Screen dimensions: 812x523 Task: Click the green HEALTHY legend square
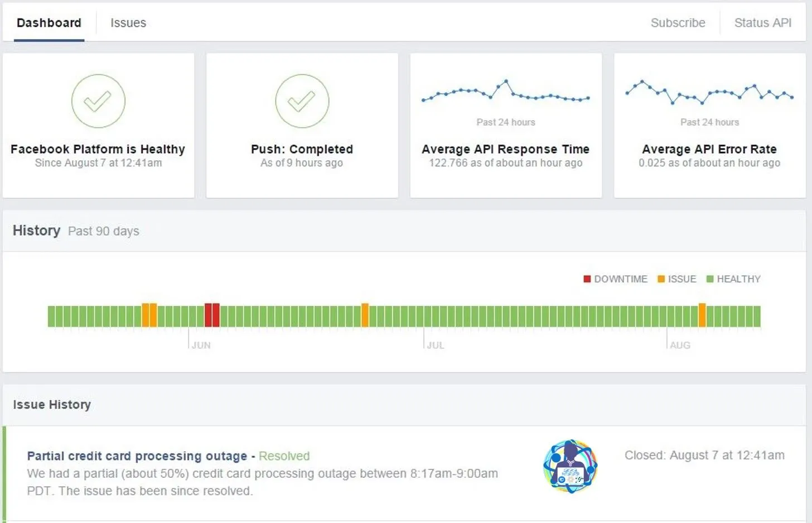click(x=709, y=279)
